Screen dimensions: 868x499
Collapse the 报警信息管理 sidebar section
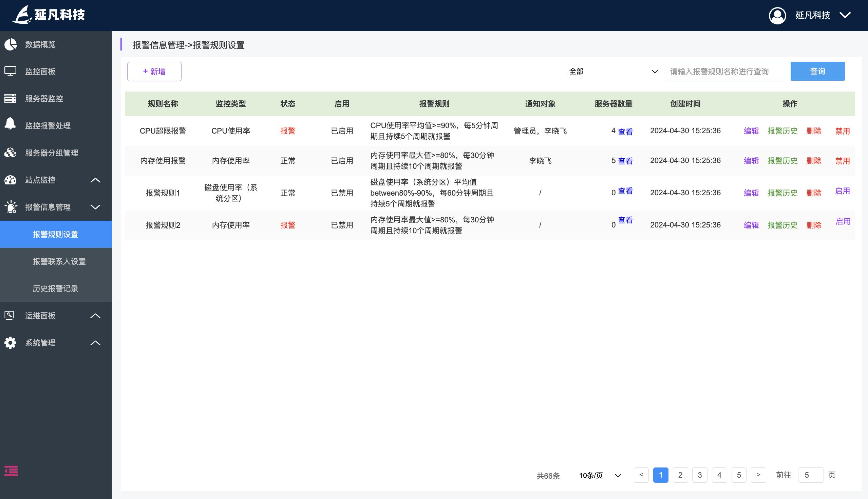[95, 207]
